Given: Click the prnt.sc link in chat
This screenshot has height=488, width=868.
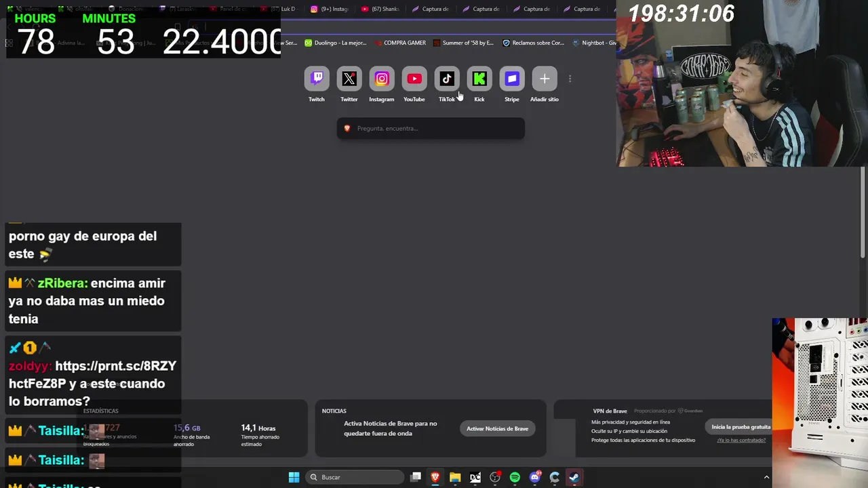Looking at the screenshot, I should click(92, 375).
